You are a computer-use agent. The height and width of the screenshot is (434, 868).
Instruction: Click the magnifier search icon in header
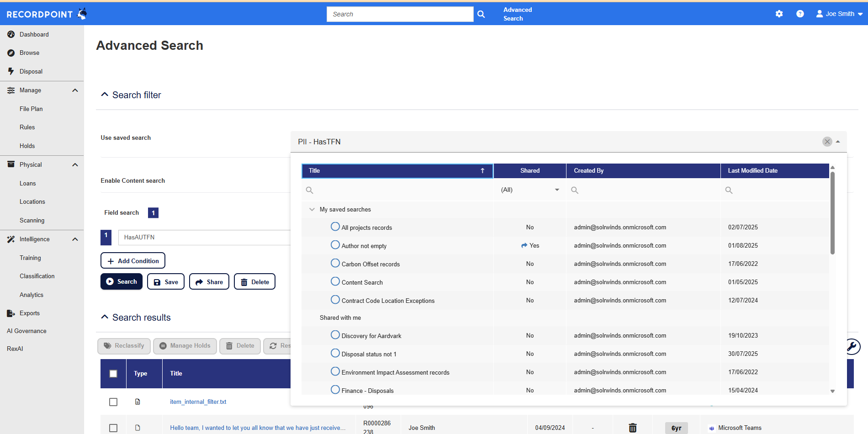pos(481,14)
